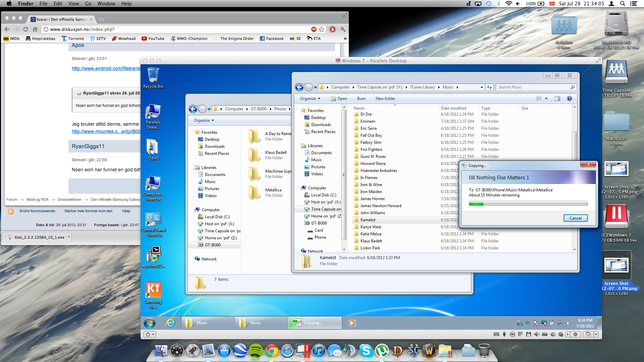Viewport: 644px width, 362px height.
Task: Open the Trash in the Dock
Action: point(484,351)
